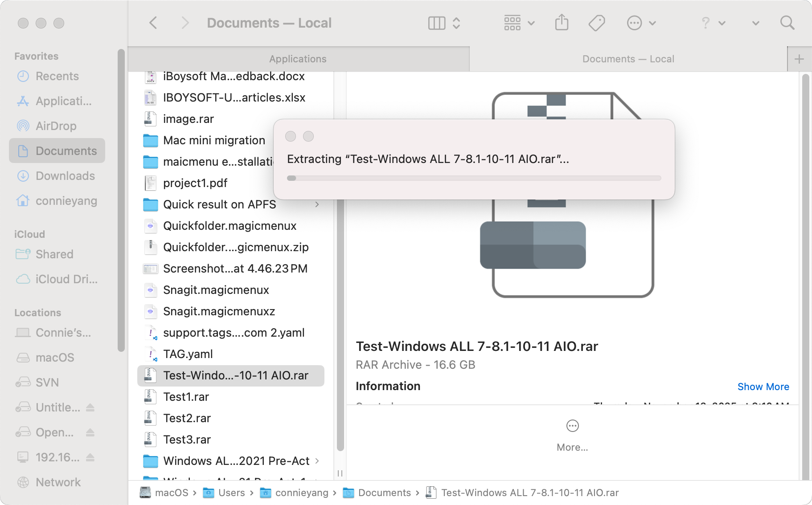The image size is (812, 505).
Task: Add a new tab with plus button
Action: coord(799,59)
